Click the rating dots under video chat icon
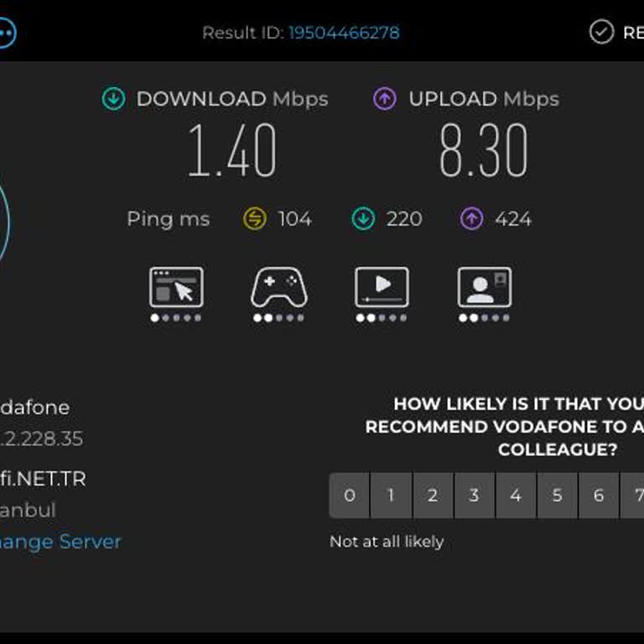 (484, 318)
